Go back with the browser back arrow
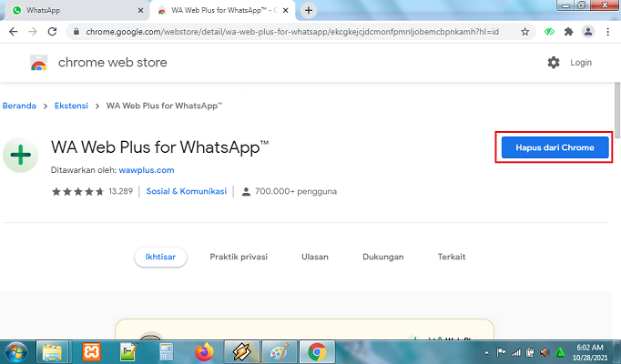621x364 pixels. [13, 32]
